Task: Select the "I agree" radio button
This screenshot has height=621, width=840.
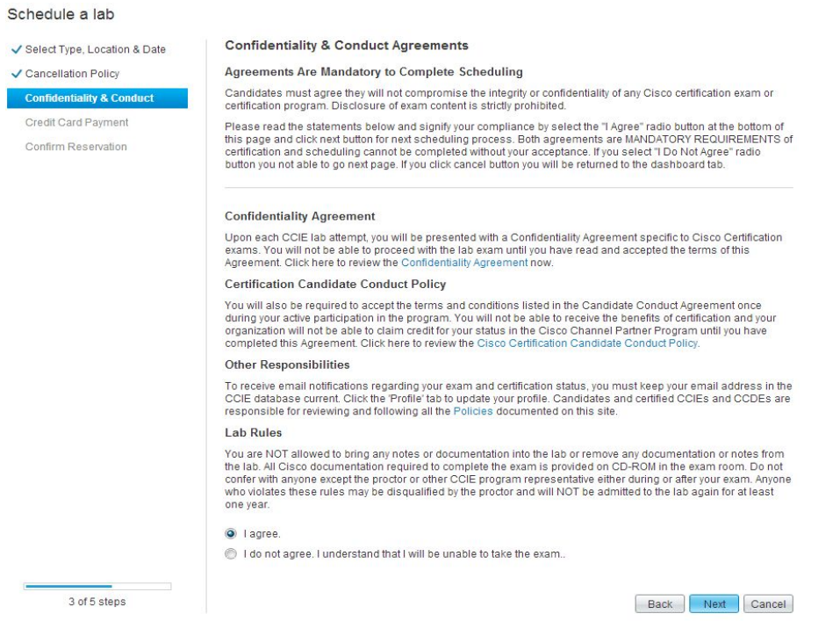Action: (231, 533)
